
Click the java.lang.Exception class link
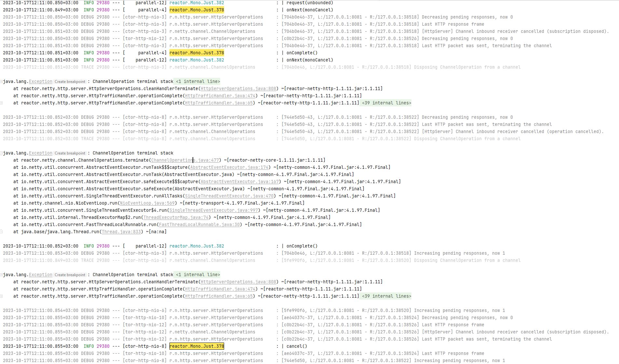[x=41, y=81]
